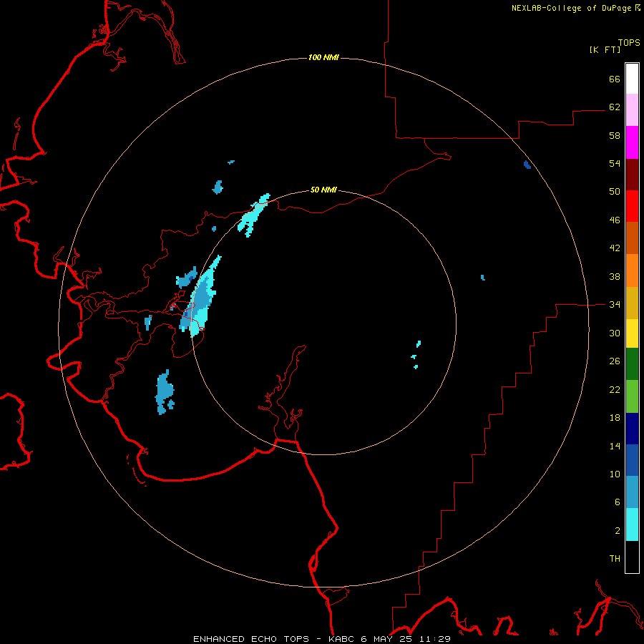
Task: Click the light green legend swatch near 22
Action: pyautogui.click(x=632, y=396)
